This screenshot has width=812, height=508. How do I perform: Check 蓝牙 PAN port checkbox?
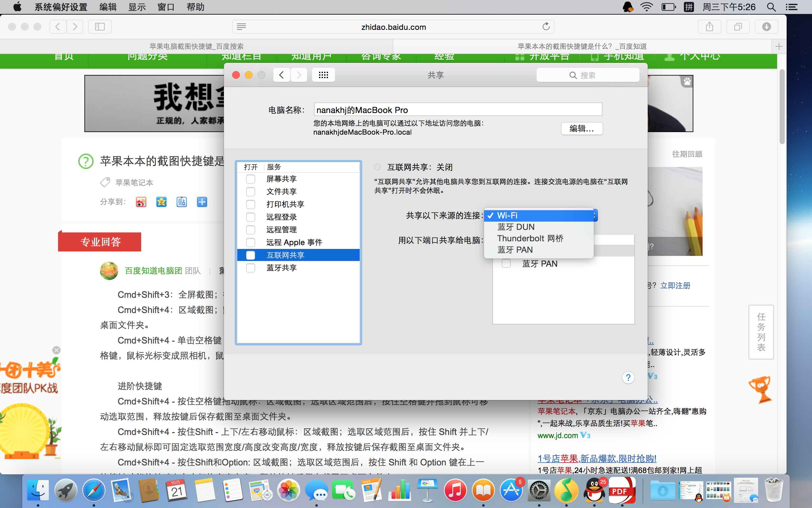coord(506,264)
